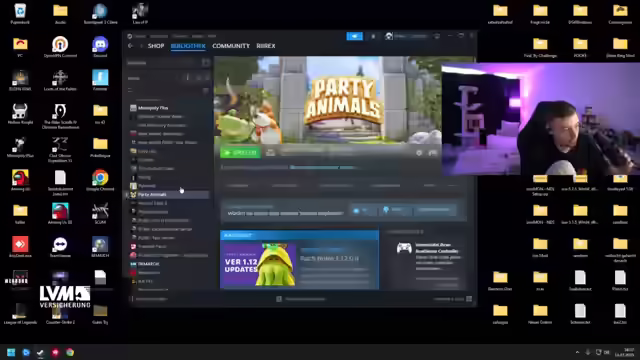Launch Hollow Knight desktop shortcut
Image resolution: width=640 pixels, height=360 pixels.
[x=20, y=114]
